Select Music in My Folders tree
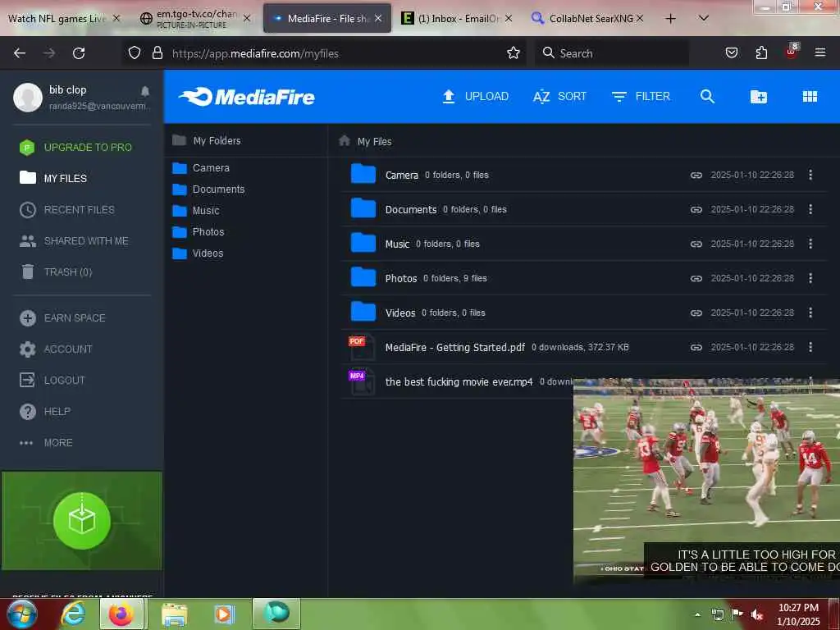 (x=195, y=211)
